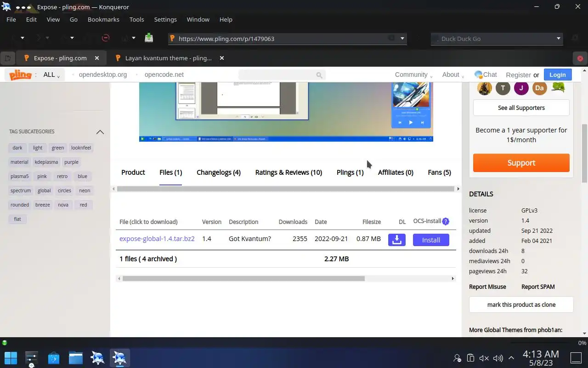Click the Report SPAM link
This screenshot has height=368, width=588.
point(538,287)
